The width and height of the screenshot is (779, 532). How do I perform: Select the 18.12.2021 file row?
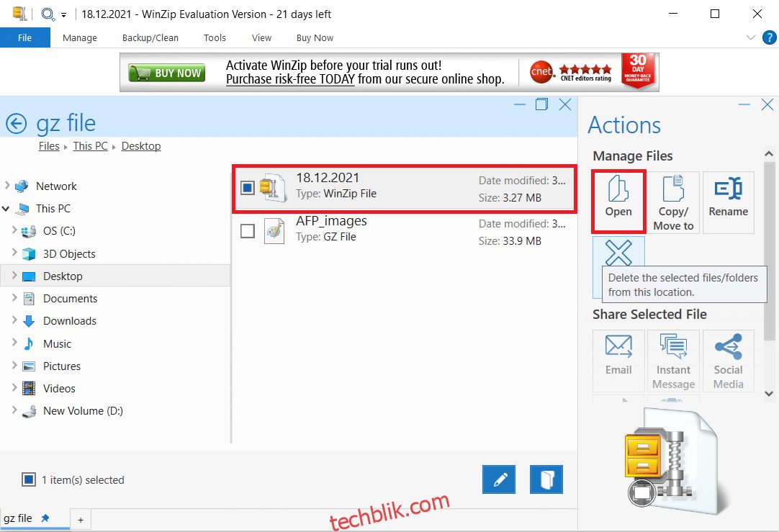[x=404, y=189]
